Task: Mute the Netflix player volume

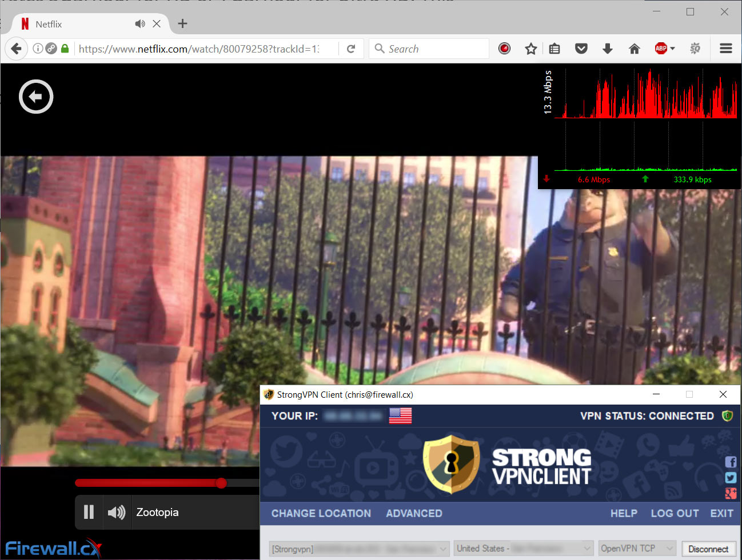Action: coord(117,512)
